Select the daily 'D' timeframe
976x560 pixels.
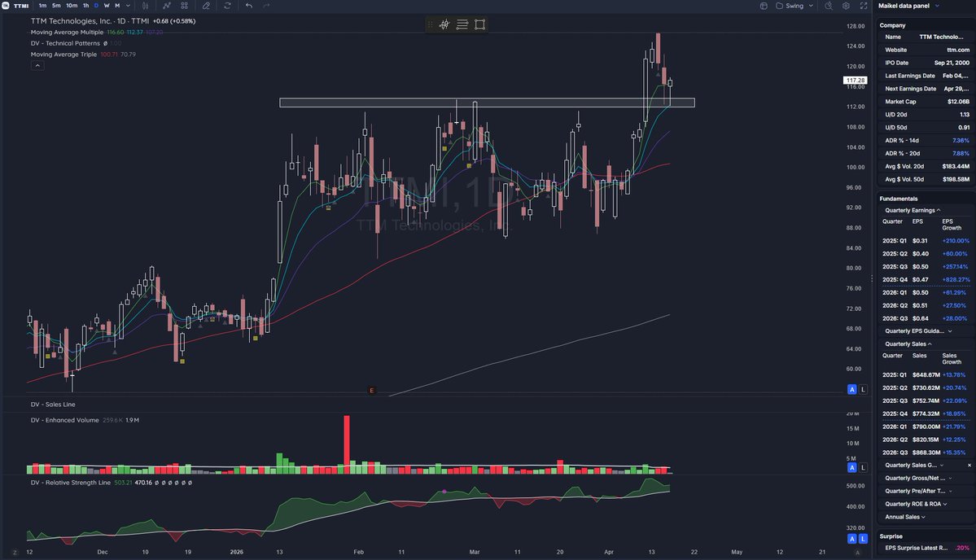click(96, 6)
